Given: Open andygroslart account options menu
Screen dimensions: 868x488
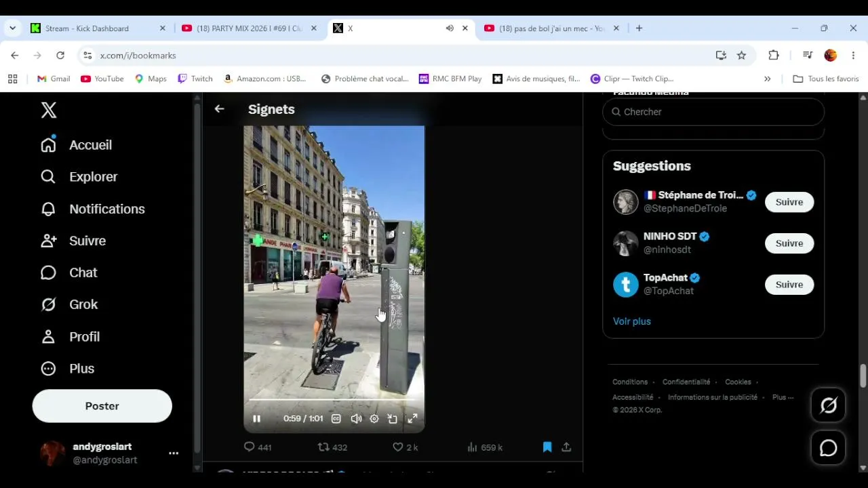Looking at the screenshot, I should pyautogui.click(x=174, y=453).
